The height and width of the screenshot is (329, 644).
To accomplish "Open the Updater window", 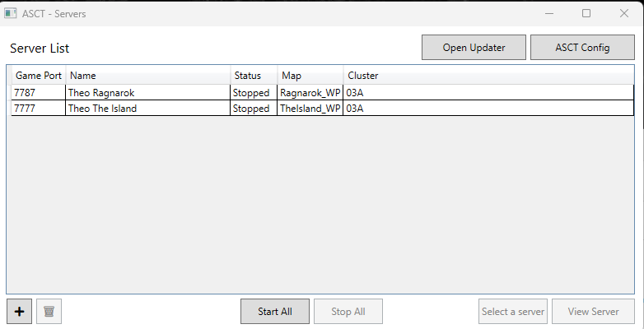I will (474, 48).
